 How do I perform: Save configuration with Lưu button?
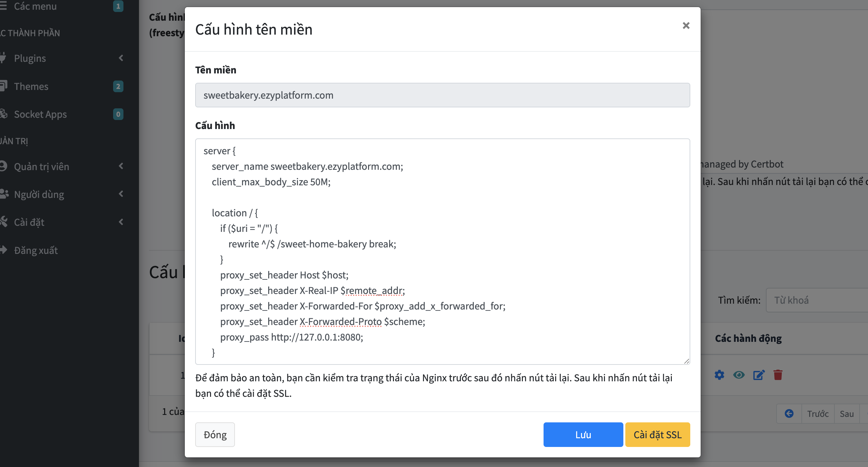point(583,435)
